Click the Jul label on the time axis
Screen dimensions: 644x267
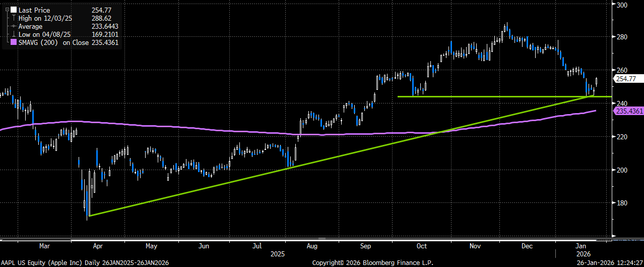coord(257,247)
